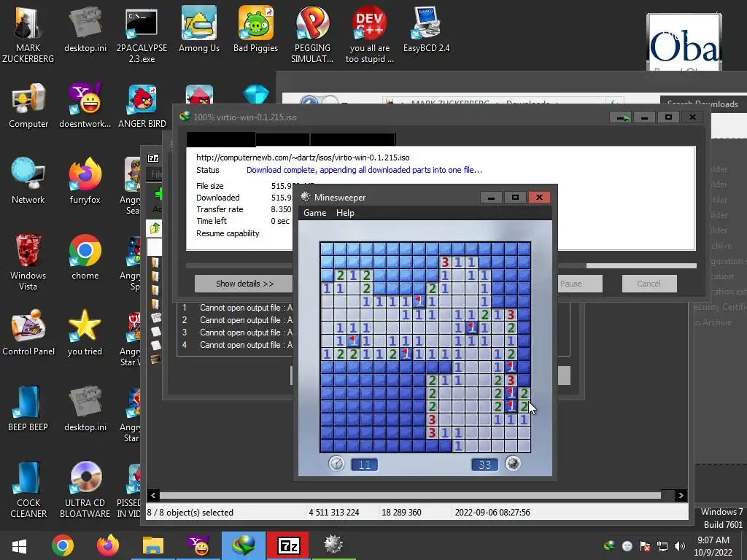This screenshot has width=747, height=560.
Task: Open the Dev-C++ "you all are too stupid" shortcut
Action: pos(369,34)
